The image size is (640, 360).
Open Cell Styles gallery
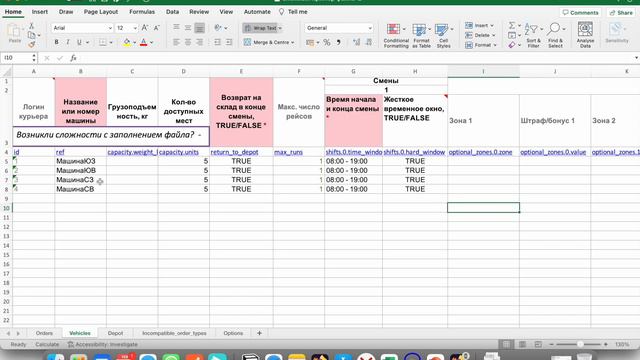point(443,36)
